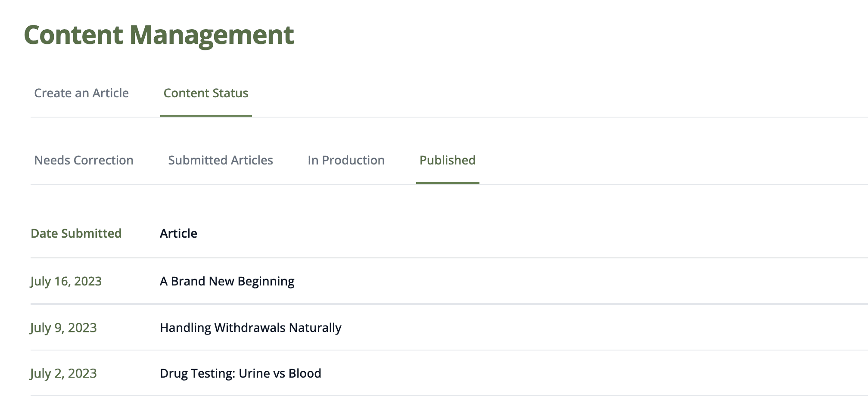This screenshot has width=868, height=397.
Task: Select the July 16, 2023 date entry
Action: (x=66, y=282)
